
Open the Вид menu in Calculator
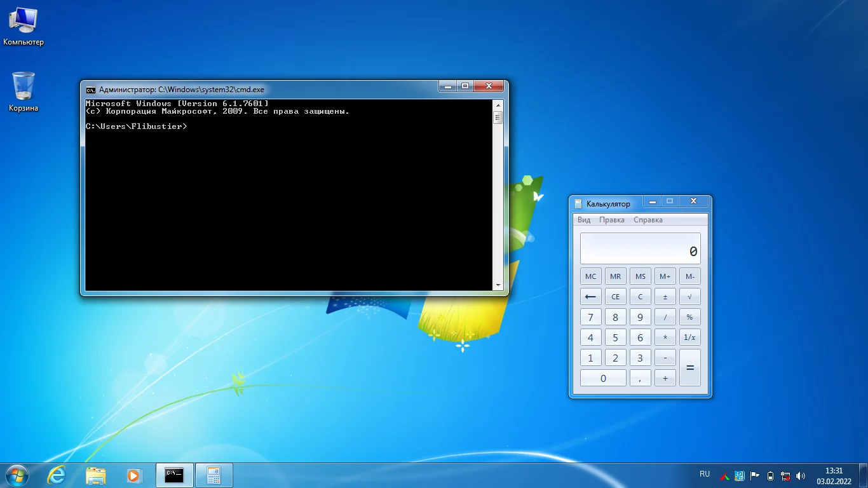click(x=584, y=220)
